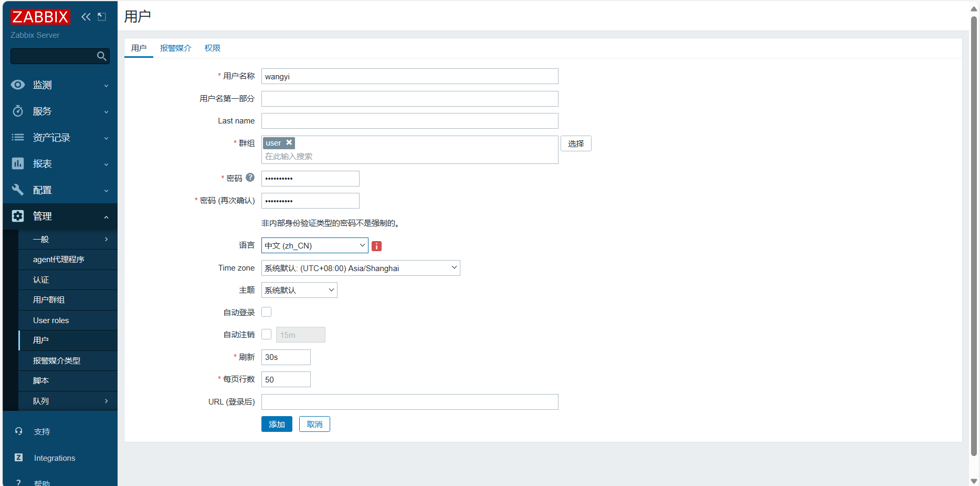Expand the 一般 submenu
Viewport: 980px width, 486px height.
coord(68,240)
